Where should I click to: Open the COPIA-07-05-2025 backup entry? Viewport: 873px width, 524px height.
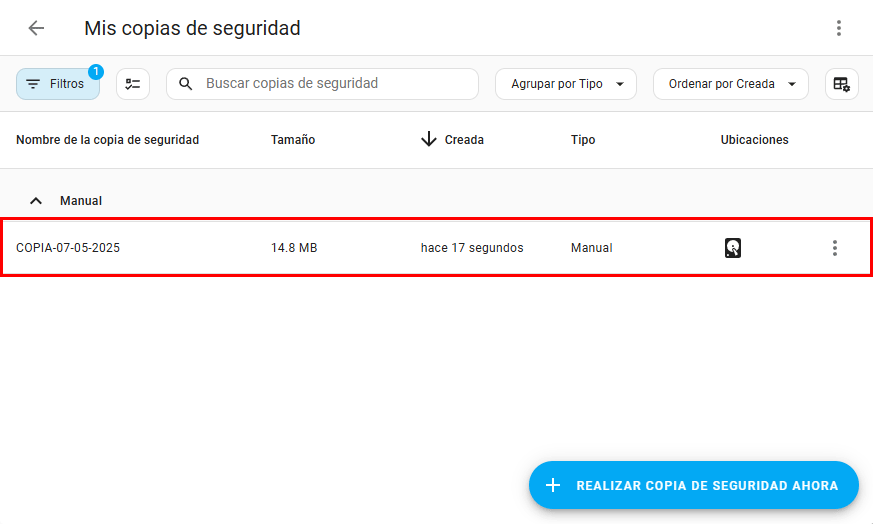point(68,248)
